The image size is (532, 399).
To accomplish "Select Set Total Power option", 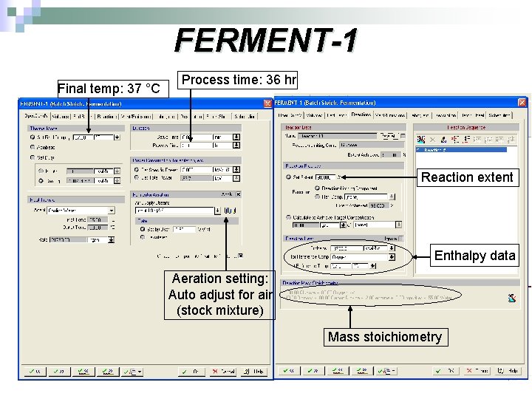I will [x=137, y=178].
